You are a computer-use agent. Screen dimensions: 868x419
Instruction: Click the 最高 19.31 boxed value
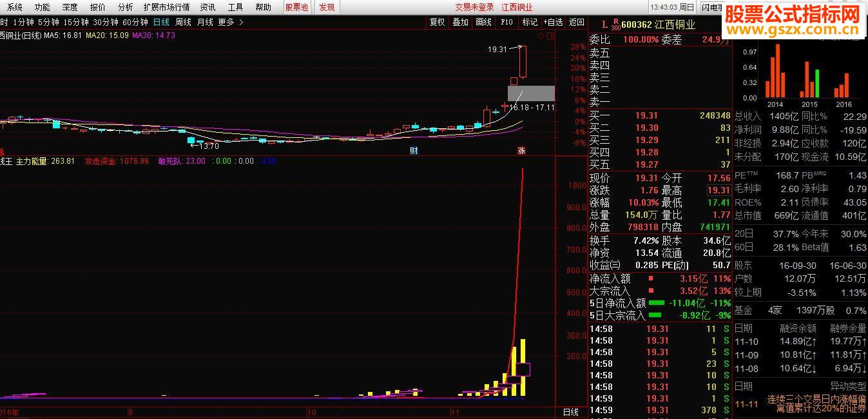pos(719,190)
